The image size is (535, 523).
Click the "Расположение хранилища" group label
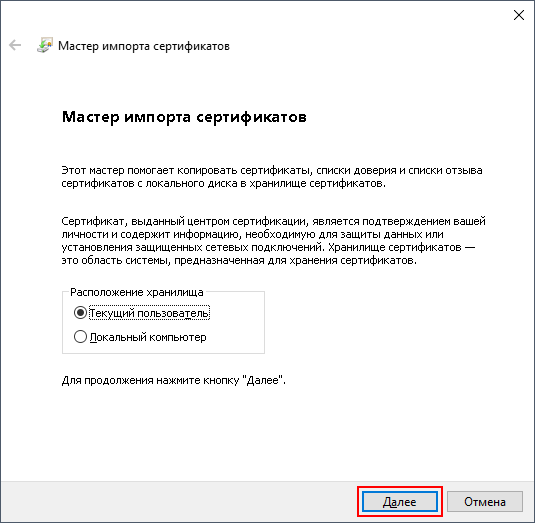click(x=136, y=292)
